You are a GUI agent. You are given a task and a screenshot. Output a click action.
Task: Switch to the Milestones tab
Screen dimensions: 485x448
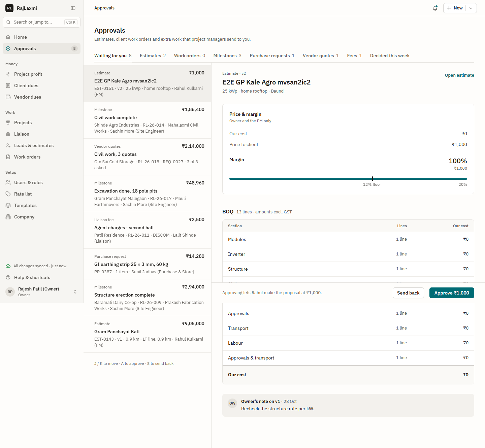pos(227,56)
